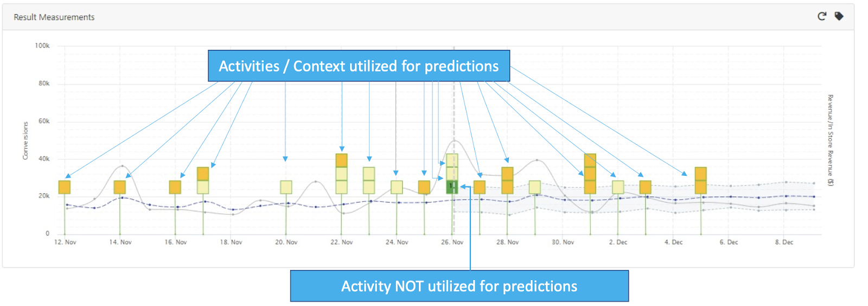
Task: Click top orange box of the 22 Nov stack
Action: 341,161
